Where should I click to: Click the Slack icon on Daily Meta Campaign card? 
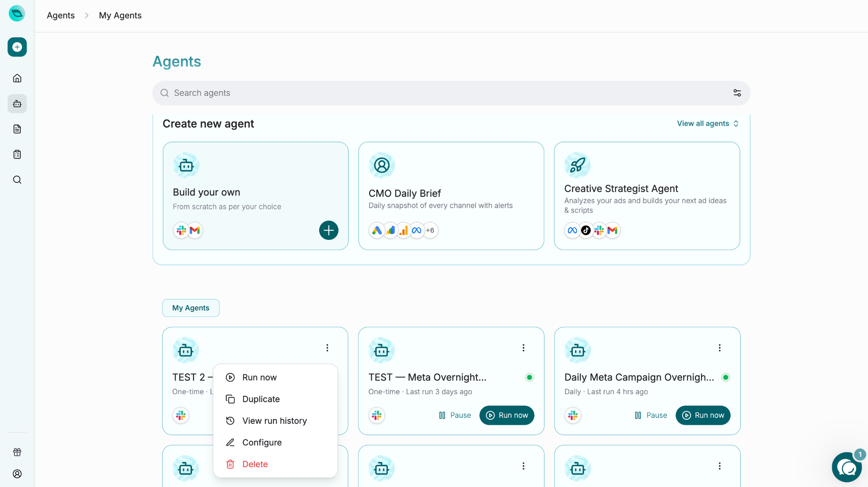573,415
